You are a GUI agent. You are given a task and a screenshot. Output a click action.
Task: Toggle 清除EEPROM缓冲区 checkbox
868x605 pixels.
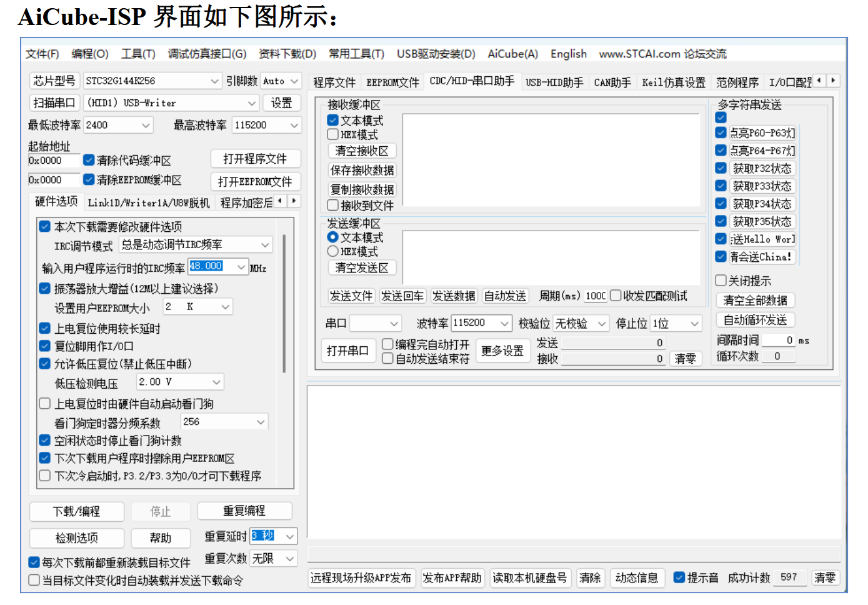[89, 180]
